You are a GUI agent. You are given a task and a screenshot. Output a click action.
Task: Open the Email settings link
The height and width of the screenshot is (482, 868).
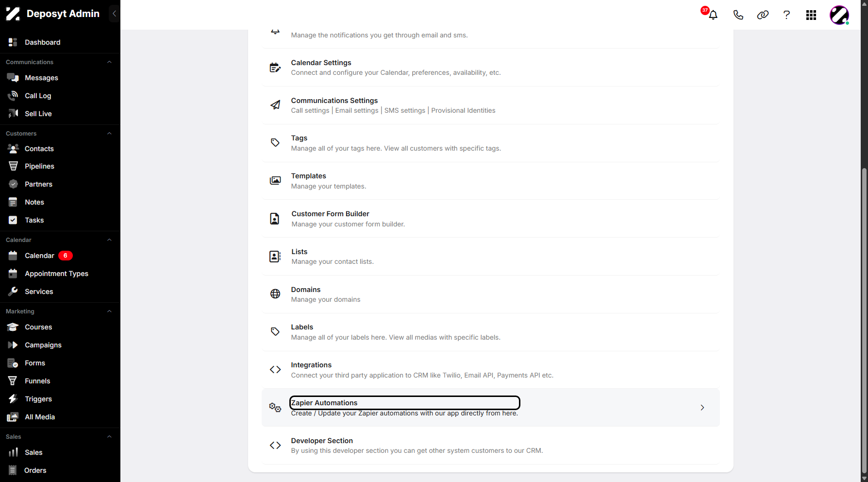(x=357, y=111)
